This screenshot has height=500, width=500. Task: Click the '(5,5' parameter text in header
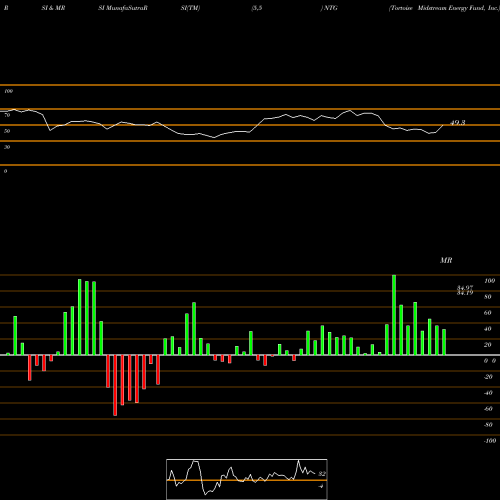click(x=257, y=8)
